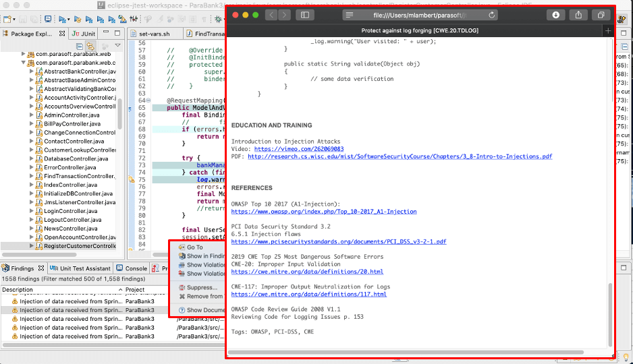Collapse all in Package Explorer
The width and height of the screenshot is (633, 364).
(x=80, y=46)
